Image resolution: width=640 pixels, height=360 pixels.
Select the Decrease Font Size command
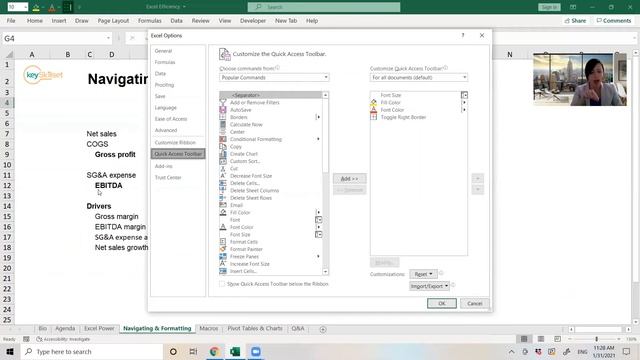(x=271, y=176)
